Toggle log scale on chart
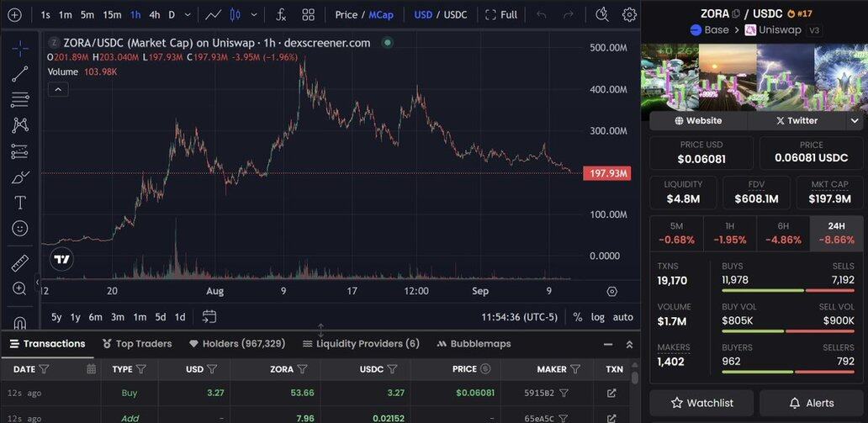The image size is (868, 423). click(x=598, y=317)
